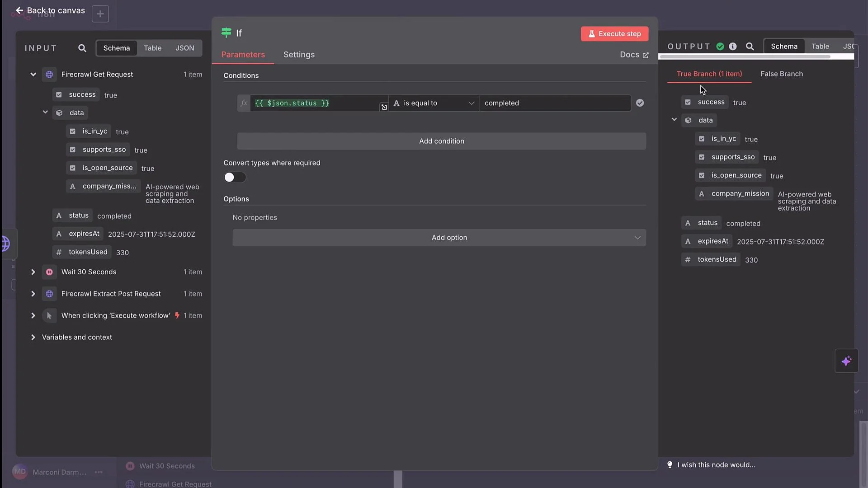Select the False Branch tab

point(782,74)
